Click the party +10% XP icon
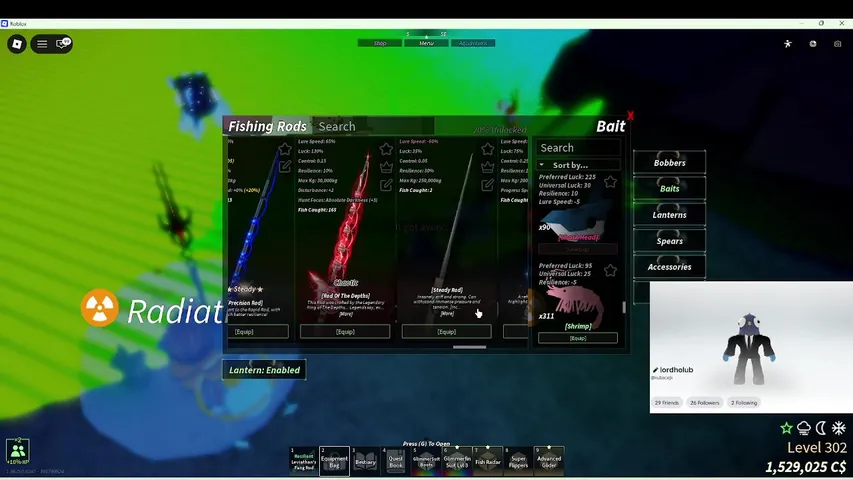Screen dimensions: 853x480 [x=17, y=451]
